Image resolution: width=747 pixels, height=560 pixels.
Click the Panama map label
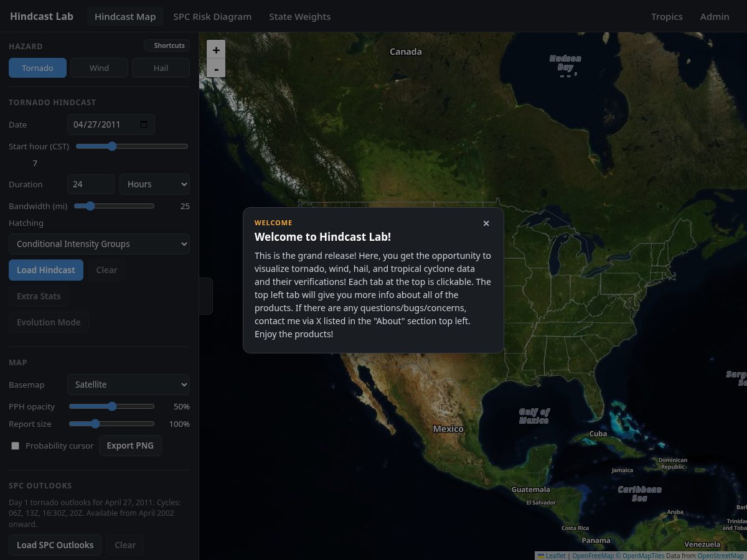pyautogui.click(x=596, y=540)
